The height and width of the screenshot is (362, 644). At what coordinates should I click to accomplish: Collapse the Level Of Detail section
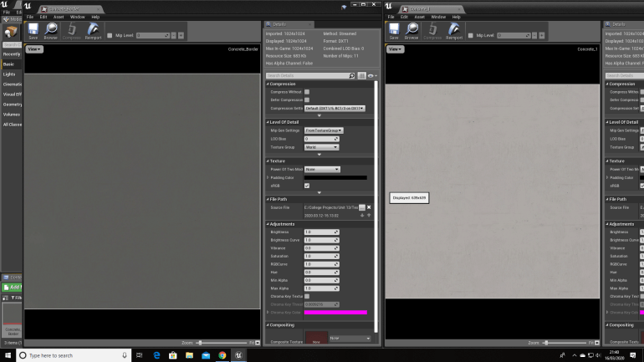pos(268,122)
